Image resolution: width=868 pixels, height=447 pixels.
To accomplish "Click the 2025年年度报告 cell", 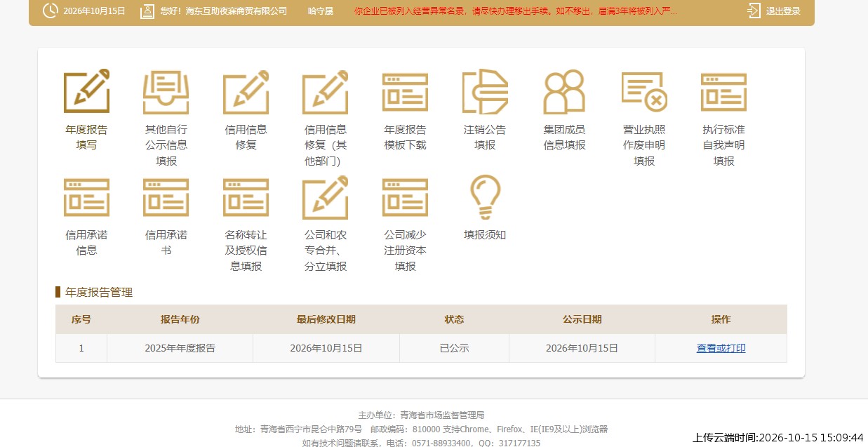I will click(x=180, y=348).
